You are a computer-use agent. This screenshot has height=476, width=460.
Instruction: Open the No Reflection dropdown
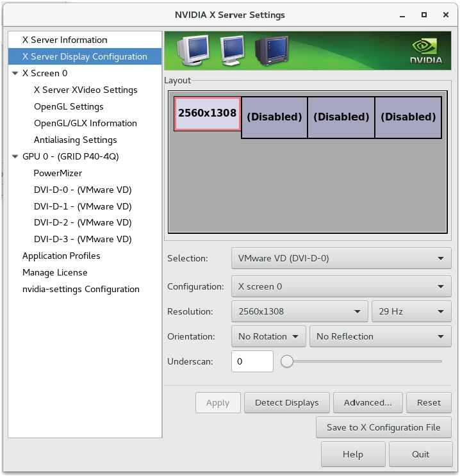click(x=381, y=336)
